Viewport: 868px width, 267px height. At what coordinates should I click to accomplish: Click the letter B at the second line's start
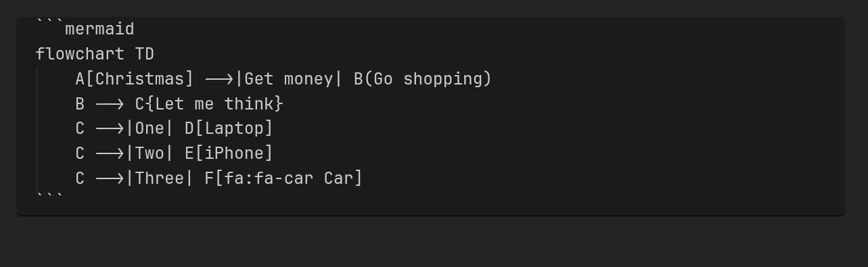pos(80,104)
